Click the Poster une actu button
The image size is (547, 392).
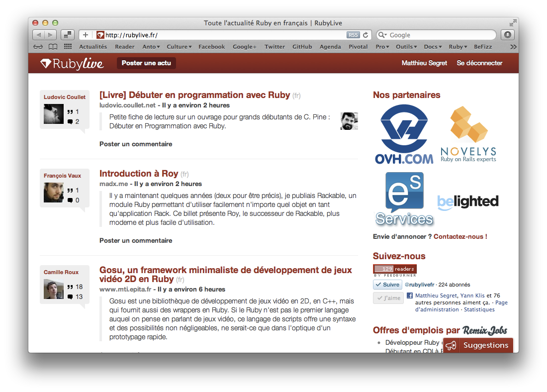146,63
